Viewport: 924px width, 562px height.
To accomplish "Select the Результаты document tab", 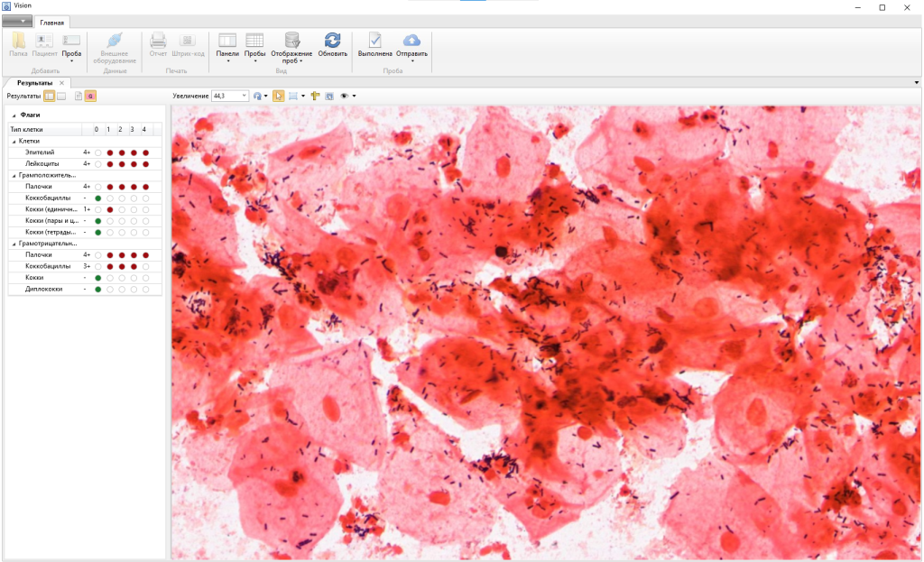I will pos(35,83).
